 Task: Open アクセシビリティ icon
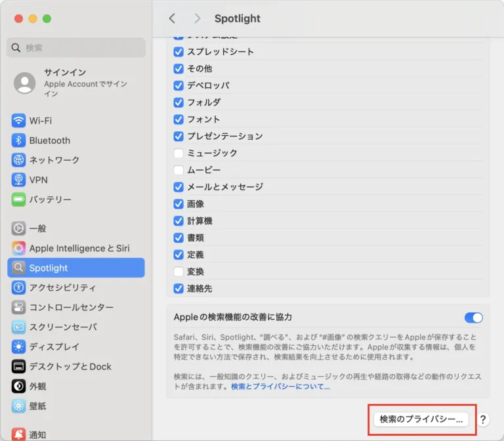(x=18, y=287)
